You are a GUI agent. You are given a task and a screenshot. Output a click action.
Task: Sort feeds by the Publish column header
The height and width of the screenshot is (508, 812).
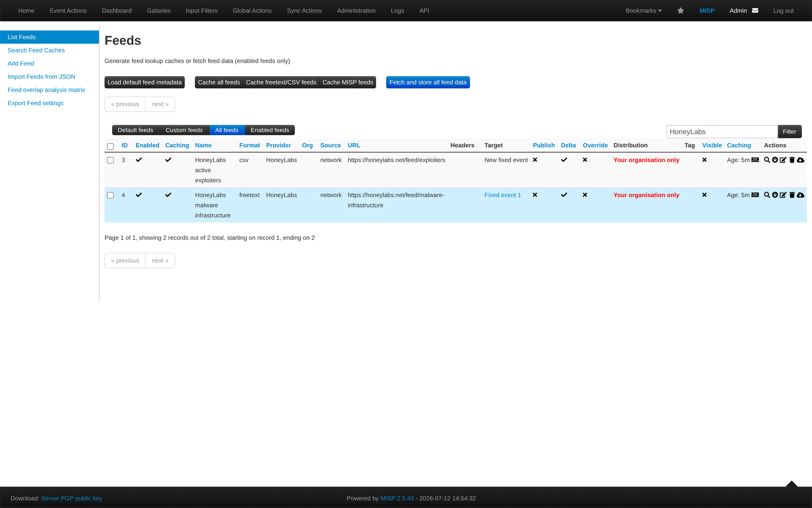pyautogui.click(x=544, y=145)
